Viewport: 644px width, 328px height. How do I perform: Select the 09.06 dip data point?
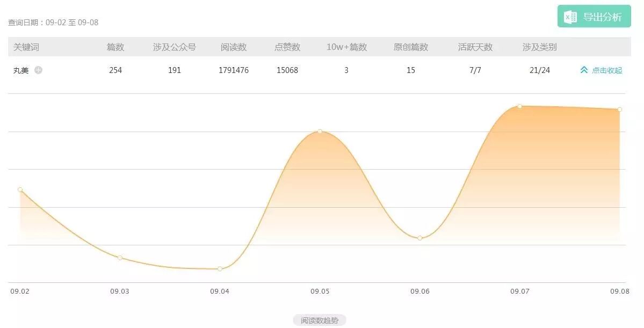[420, 238]
